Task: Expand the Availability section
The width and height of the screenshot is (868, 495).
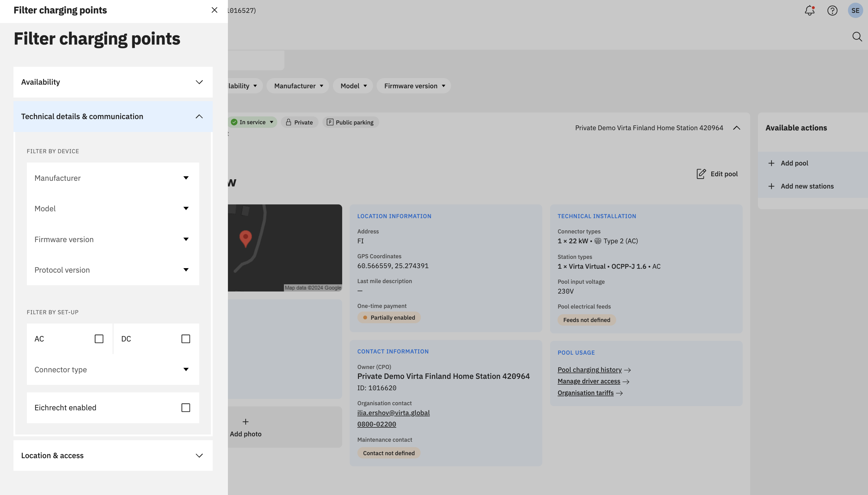Action: coord(113,82)
